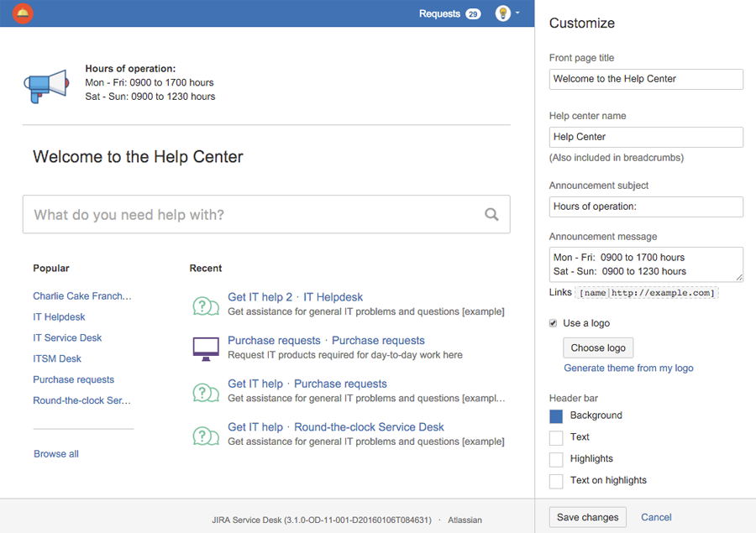Uncheck the Use a logo checkbox
756x533 pixels.
[x=553, y=323]
